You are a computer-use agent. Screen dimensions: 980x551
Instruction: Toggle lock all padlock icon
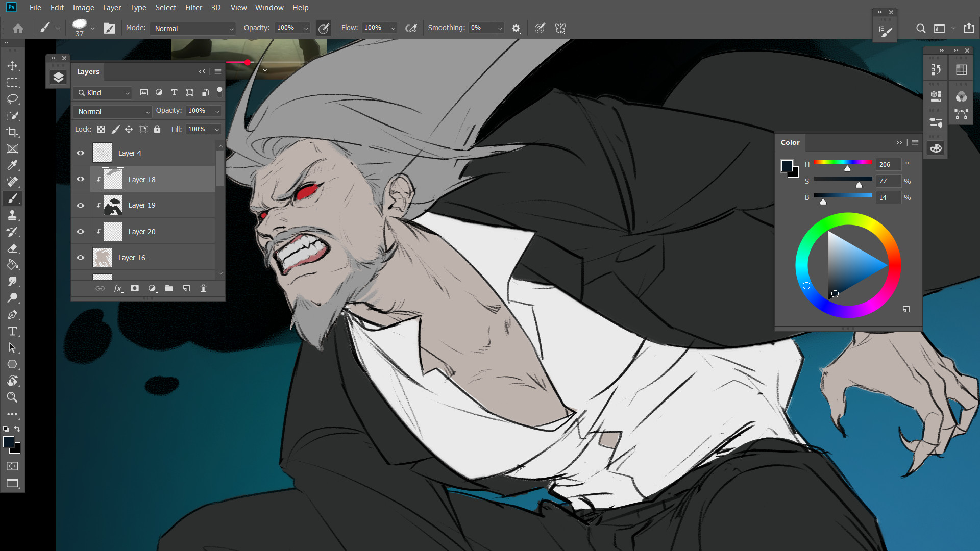click(157, 129)
